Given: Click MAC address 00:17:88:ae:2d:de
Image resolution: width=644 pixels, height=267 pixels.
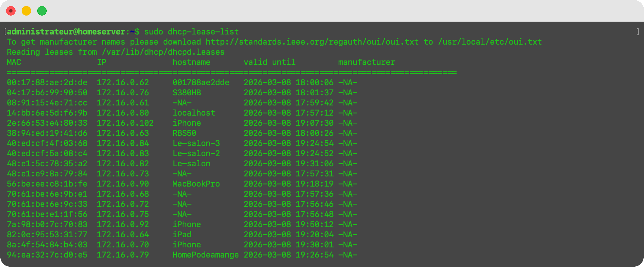Looking at the screenshot, I should pos(47,82).
